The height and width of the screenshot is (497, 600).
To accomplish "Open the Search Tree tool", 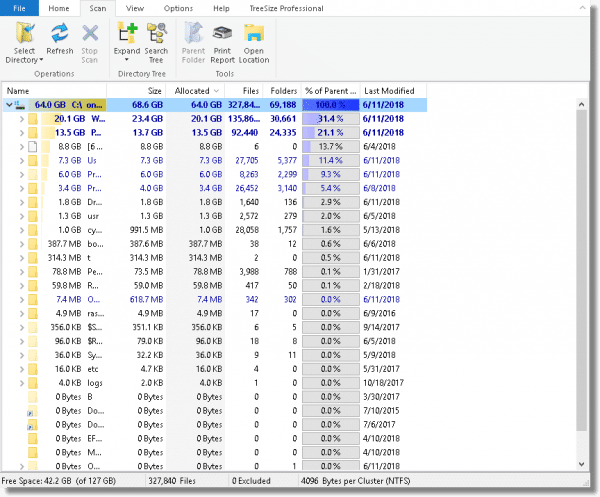I will 156,42.
